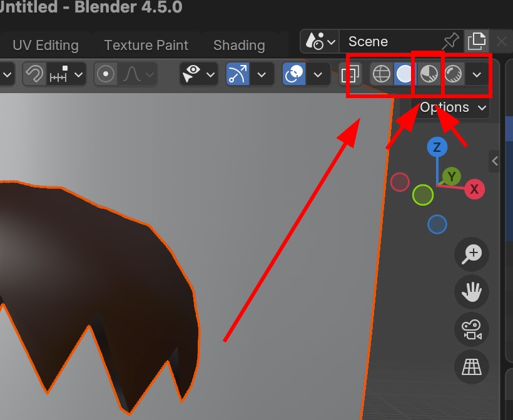Image resolution: width=513 pixels, height=420 pixels.
Task: Click the Scene name field
Action: 388,42
